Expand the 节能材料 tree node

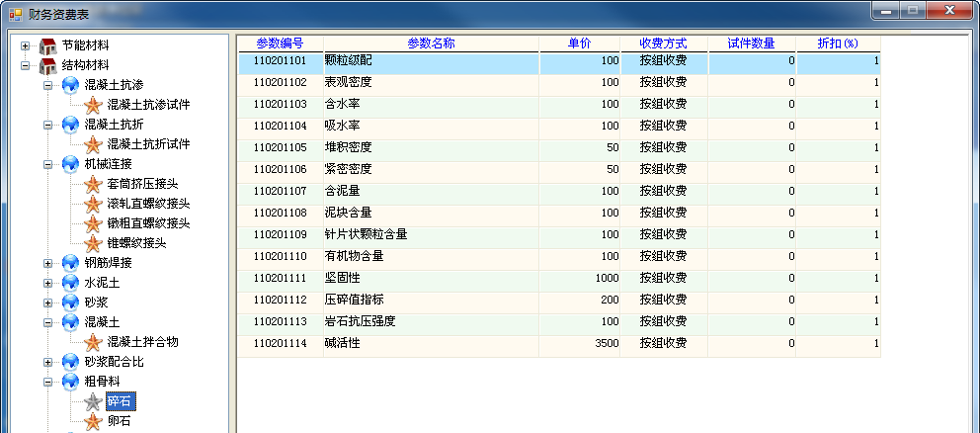point(26,45)
